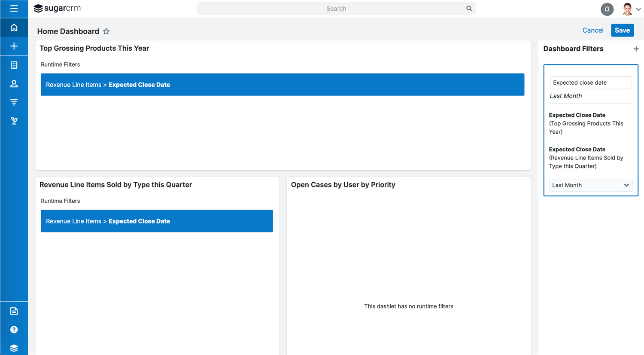644x355 pixels.
Task: Open the Leads sprout icon in sidebar
Action: [x=14, y=121]
